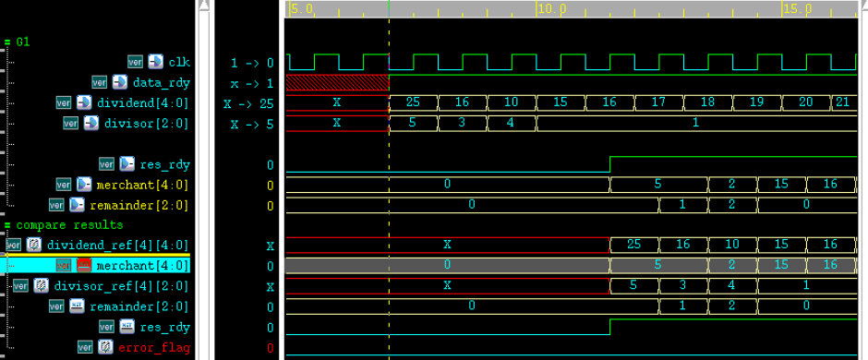The height and width of the screenshot is (360, 868).
Task: Select the error_flag signal name
Action: 154,348
